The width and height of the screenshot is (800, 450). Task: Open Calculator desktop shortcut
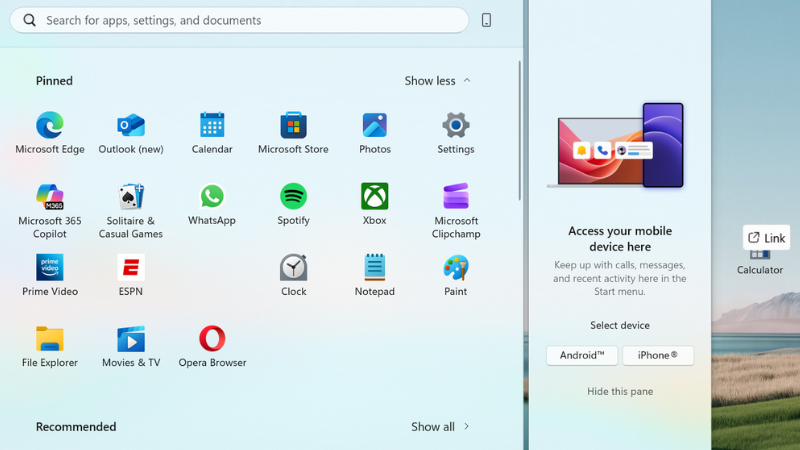760,262
